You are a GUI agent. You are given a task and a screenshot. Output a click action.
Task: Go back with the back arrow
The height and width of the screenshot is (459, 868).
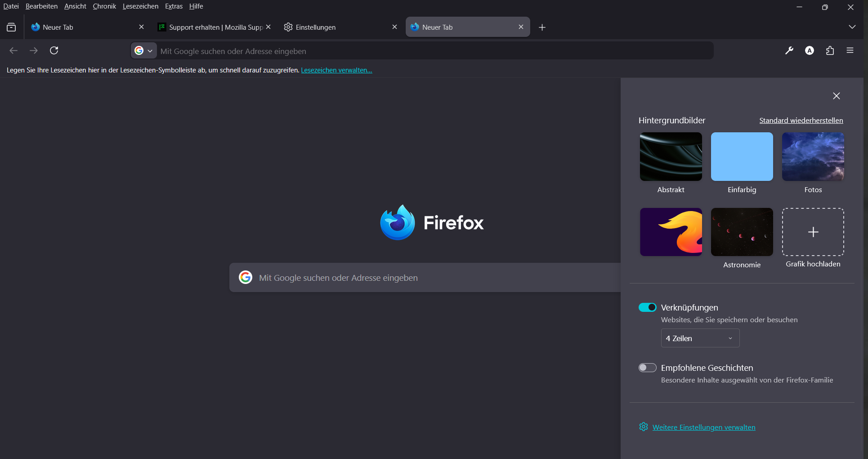(x=13, y=50)
